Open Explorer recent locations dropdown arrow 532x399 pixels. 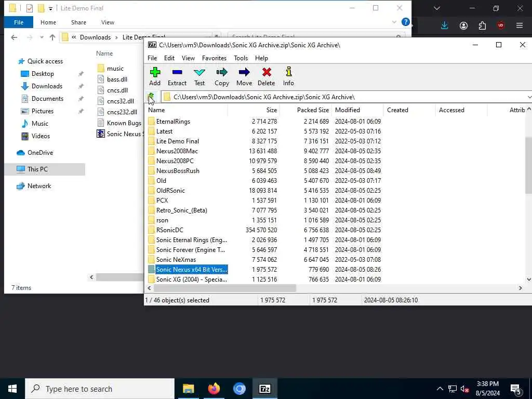42,37
